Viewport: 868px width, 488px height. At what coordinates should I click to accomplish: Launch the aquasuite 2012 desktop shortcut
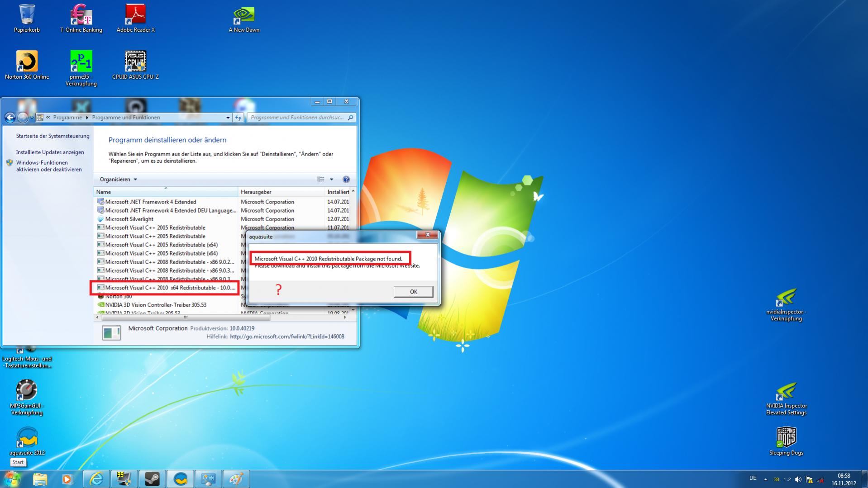pos(27,441)
